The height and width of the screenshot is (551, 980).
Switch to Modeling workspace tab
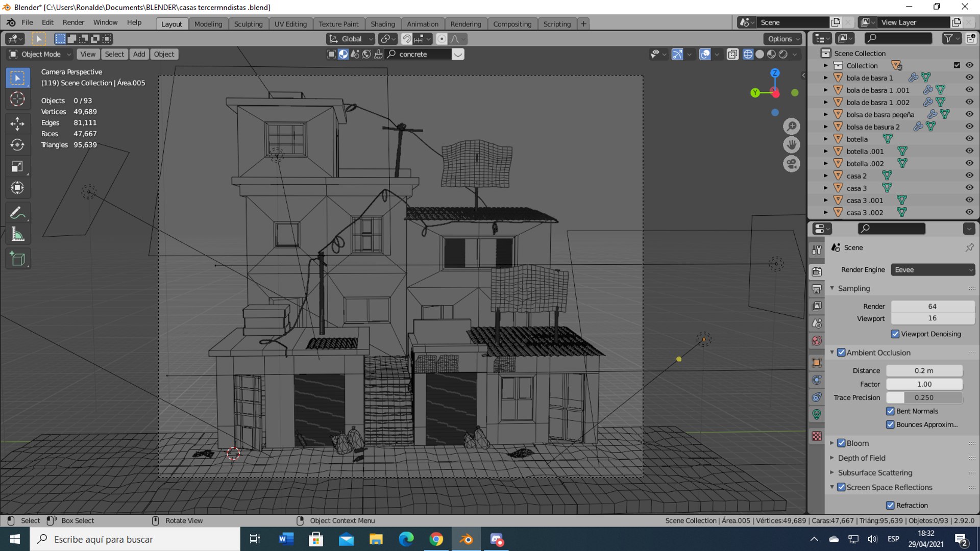click(208, 24)
